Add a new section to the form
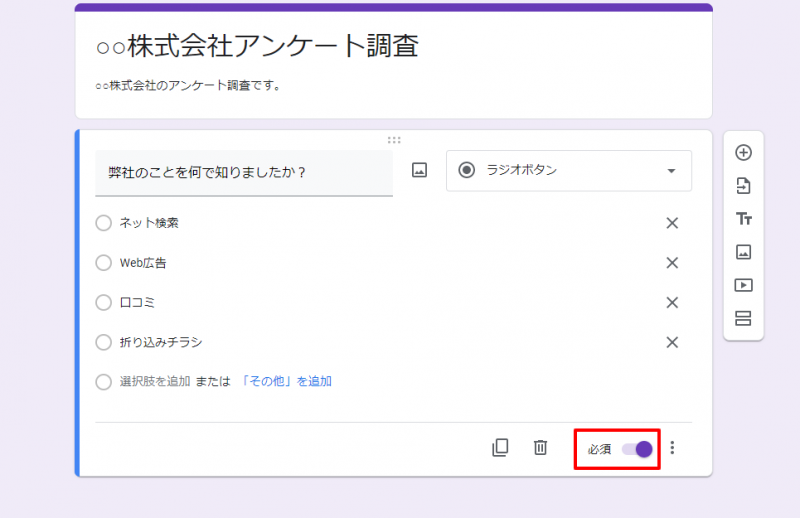Screen dimensions: 800x518 coord(743,318)
